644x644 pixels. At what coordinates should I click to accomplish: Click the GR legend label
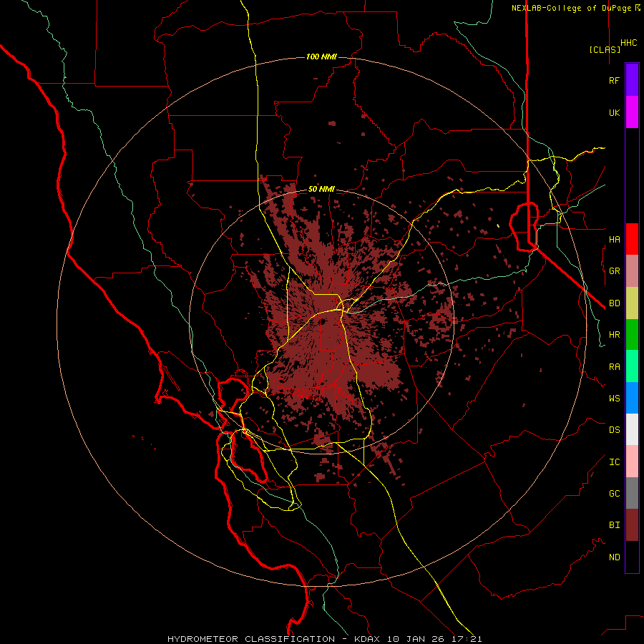pyautogui.click(x=614, y=271)
